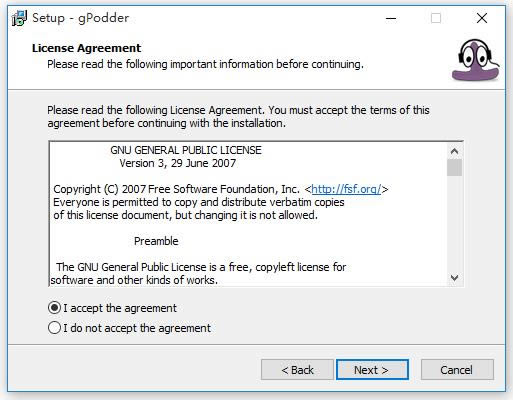Minimize the Setup - gPodder window
This screenshot has height=400, width=513.
click(391, 18)
